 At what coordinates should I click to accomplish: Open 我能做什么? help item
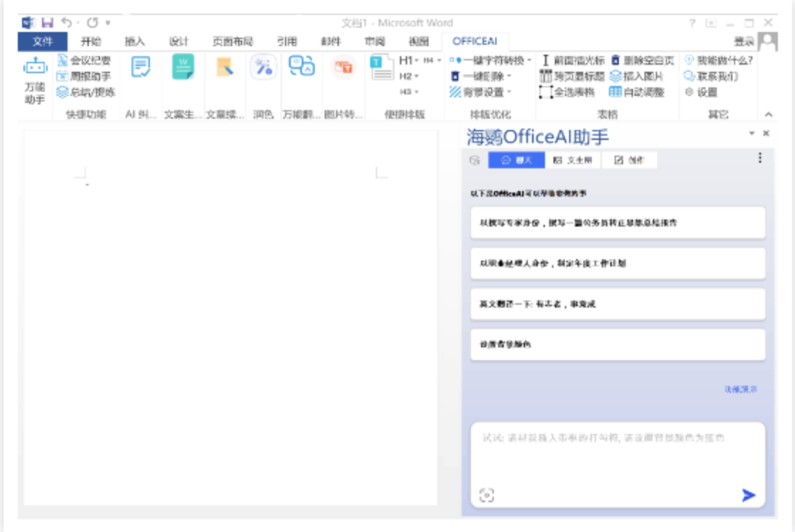point(718,60)
